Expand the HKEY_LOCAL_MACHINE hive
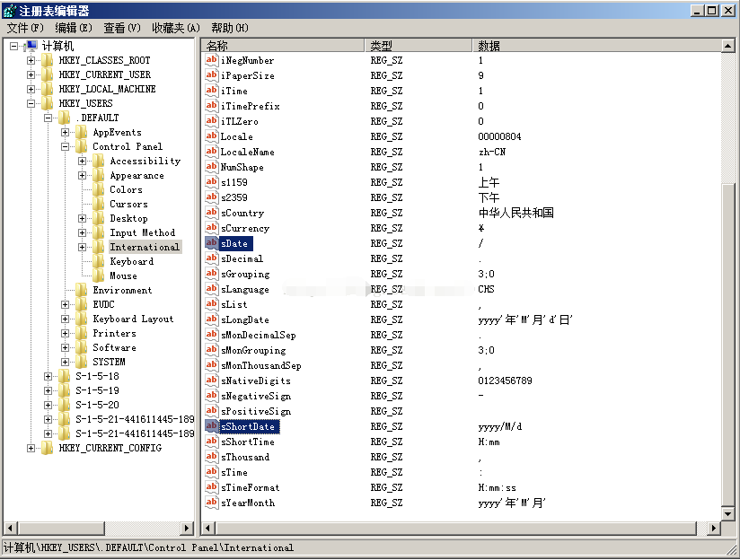Image resolution: width=740 pixels, height=560 pixels. 31,89
